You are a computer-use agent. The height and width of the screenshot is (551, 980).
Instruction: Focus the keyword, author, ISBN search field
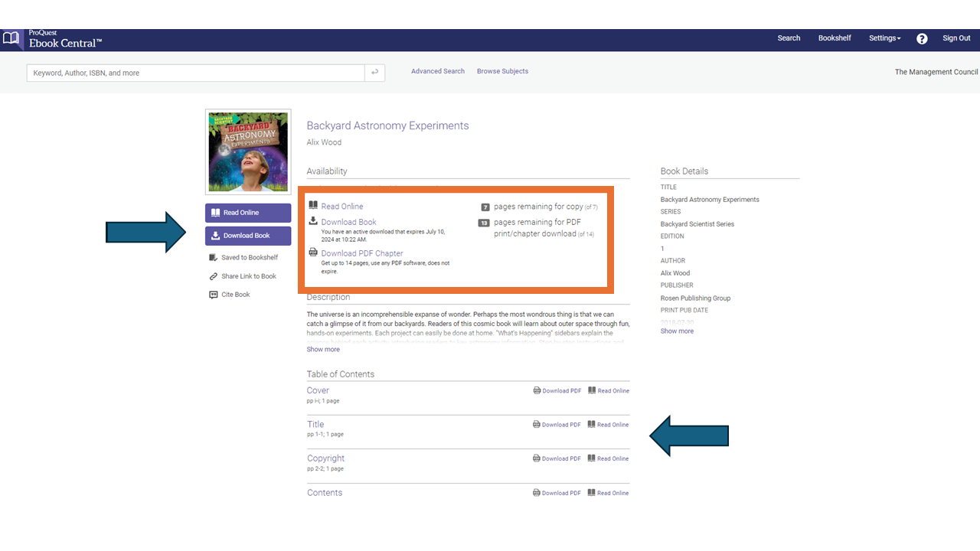196,73
